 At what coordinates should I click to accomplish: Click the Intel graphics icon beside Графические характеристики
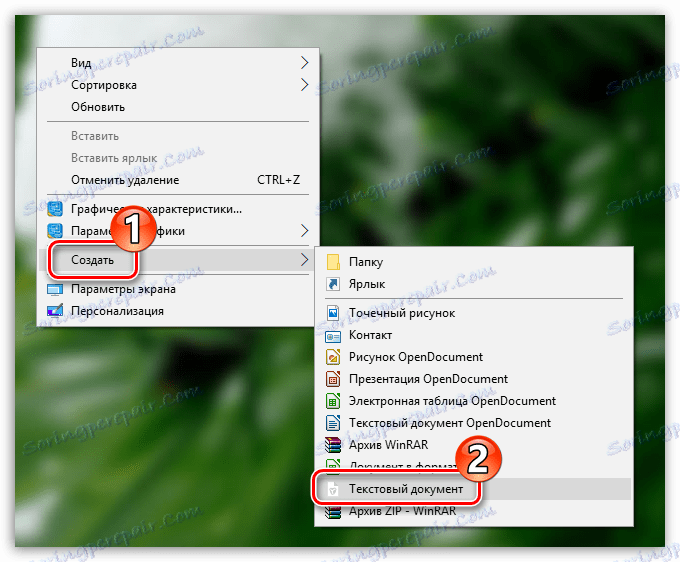click(55, 209)
